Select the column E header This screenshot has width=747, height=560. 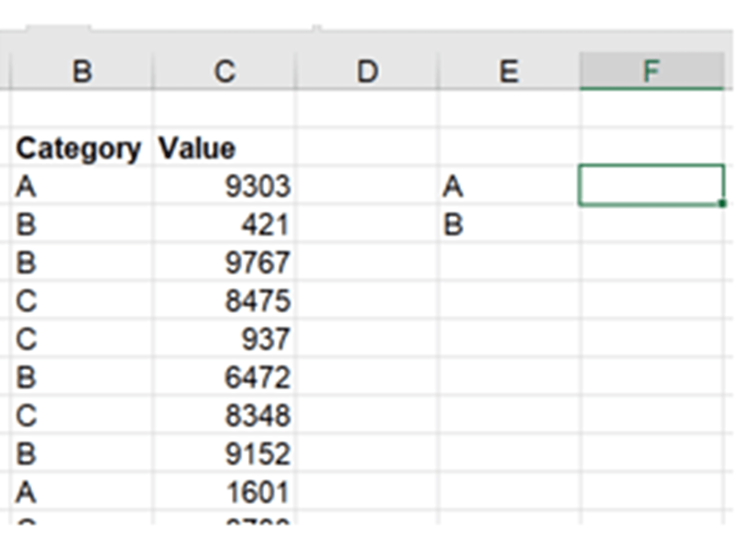click(509, 72)
